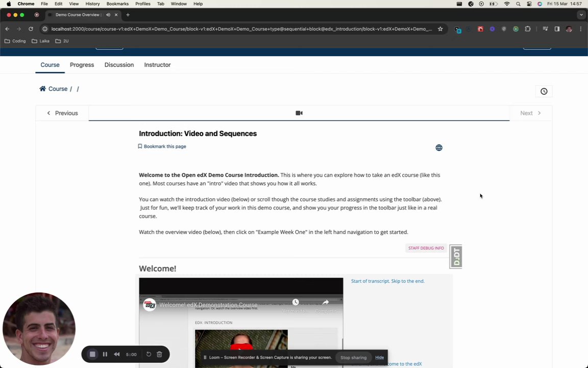The image size is (588, 368).
Task: Click the Wi-Fi status icon
Action: click(507, 4)
